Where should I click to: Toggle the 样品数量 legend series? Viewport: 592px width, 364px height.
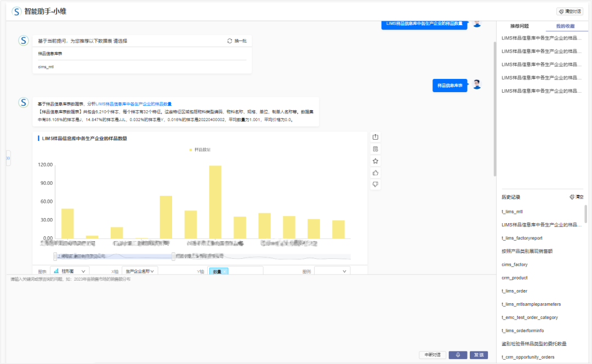tap(200, 150)
